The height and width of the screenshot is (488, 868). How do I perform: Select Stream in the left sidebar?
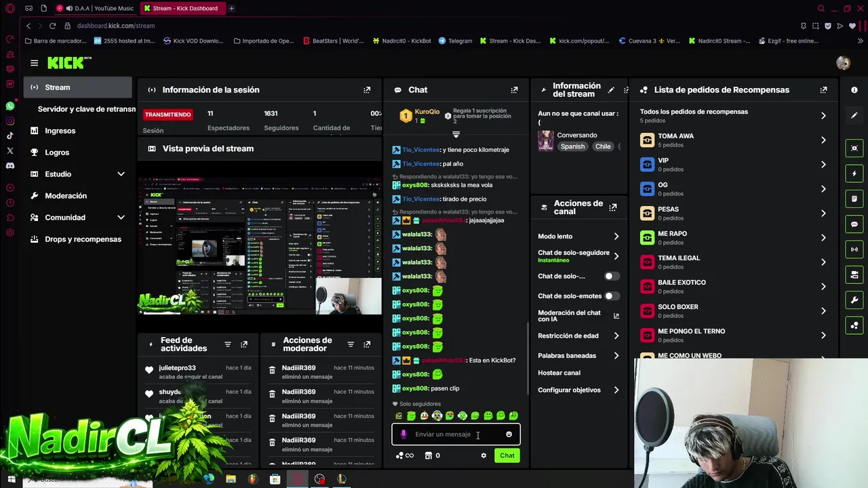pos(78,87)
